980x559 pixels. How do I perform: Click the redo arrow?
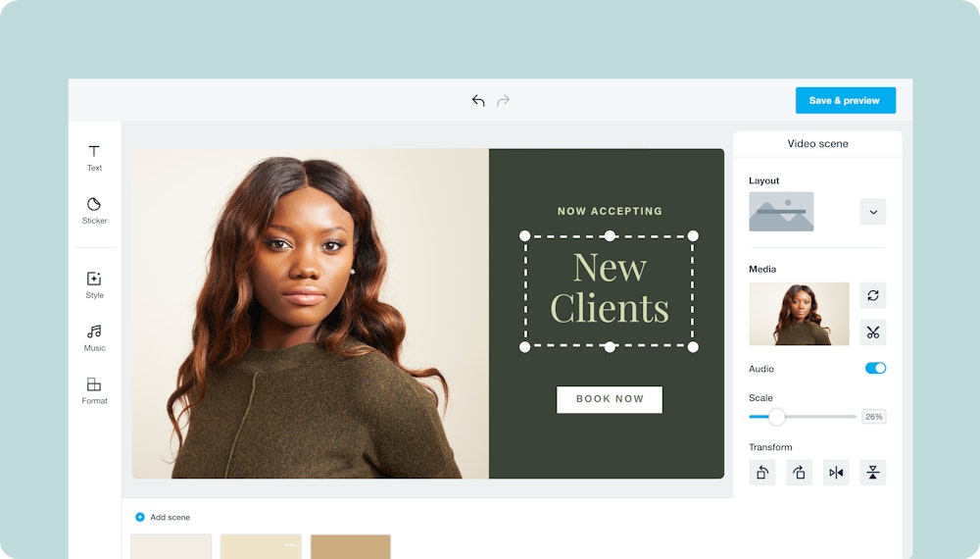tap(504, 100)
